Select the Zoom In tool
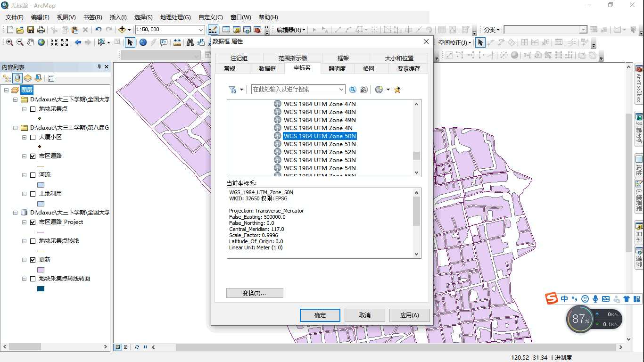644x362 pixels. point(9,42)
